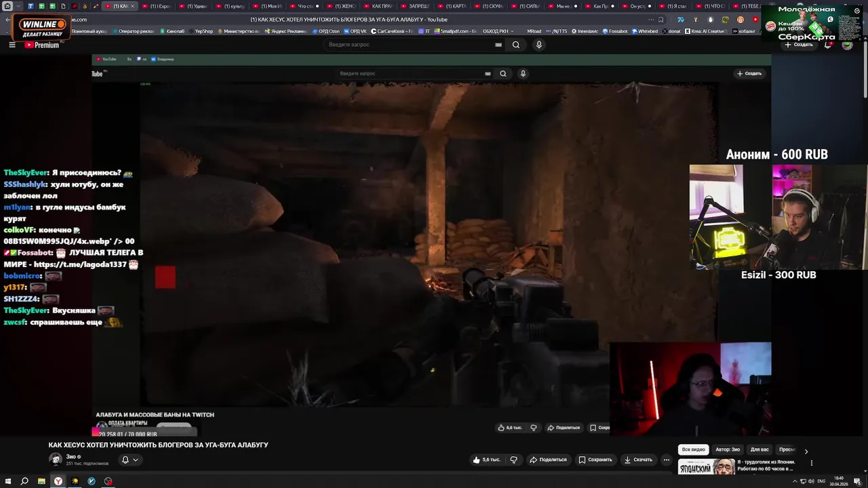
Task: Click chat username 'SSShashlyk'
Action: [x=25, y=184]
